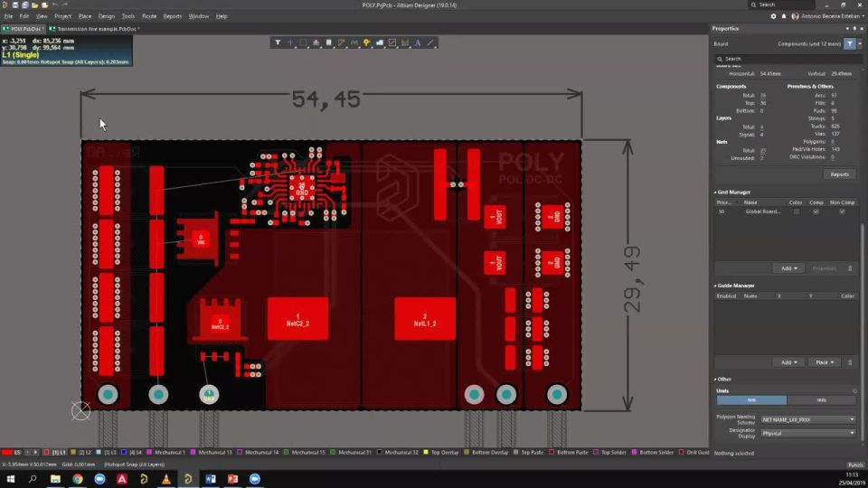This screenshot has width=868, height=488.
Task: Activate the Mechanical 1 layer tab
Action: pyautogui.click(x=166, y=452)
